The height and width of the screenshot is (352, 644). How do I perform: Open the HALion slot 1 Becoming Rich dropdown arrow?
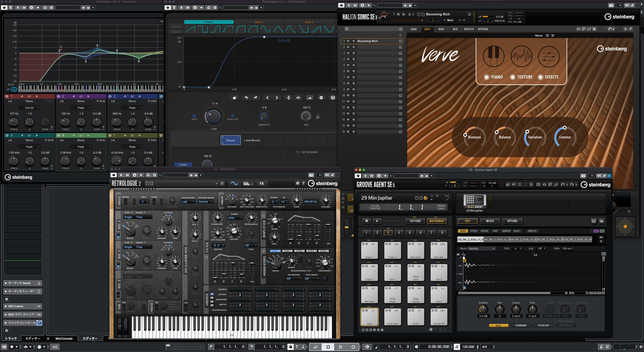click(x=400, y=41)
